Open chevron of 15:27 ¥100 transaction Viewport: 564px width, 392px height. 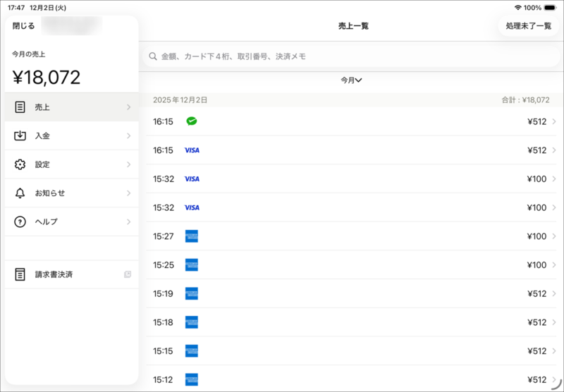coord(554,236)
